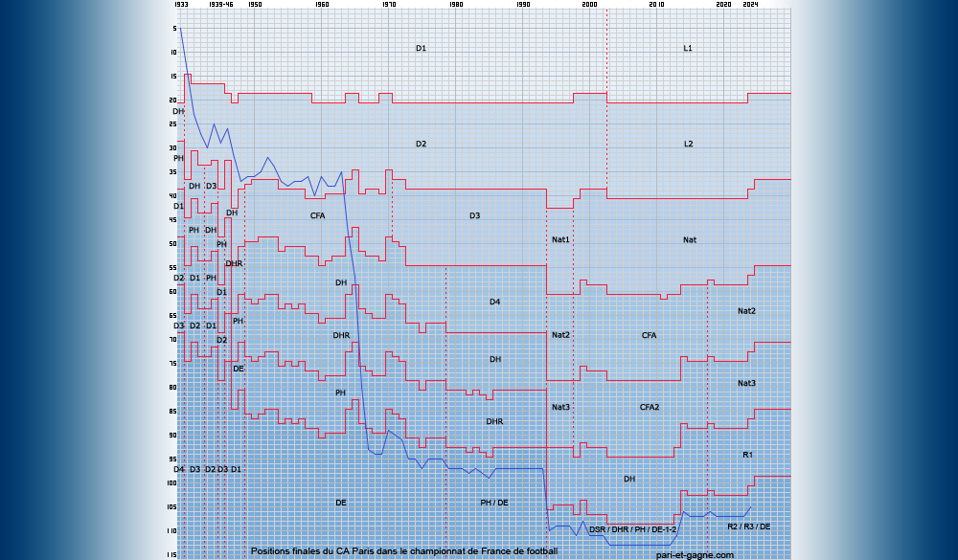Click the 1990 year label

pos(523,4)
